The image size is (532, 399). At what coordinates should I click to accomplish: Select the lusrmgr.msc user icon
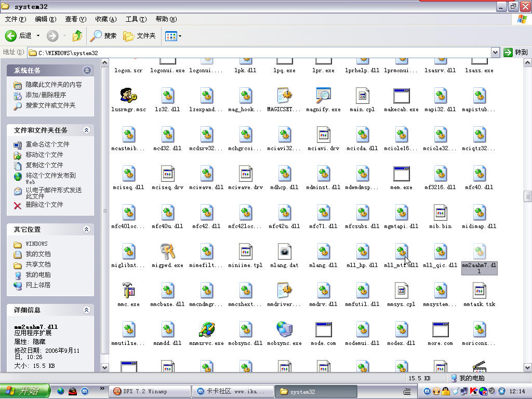[128, 96]
